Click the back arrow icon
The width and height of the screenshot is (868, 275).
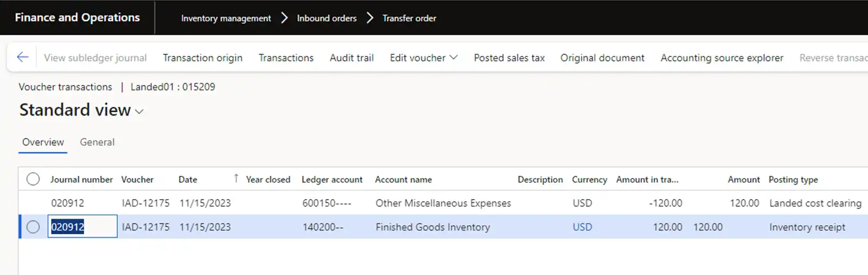point(22,57)
